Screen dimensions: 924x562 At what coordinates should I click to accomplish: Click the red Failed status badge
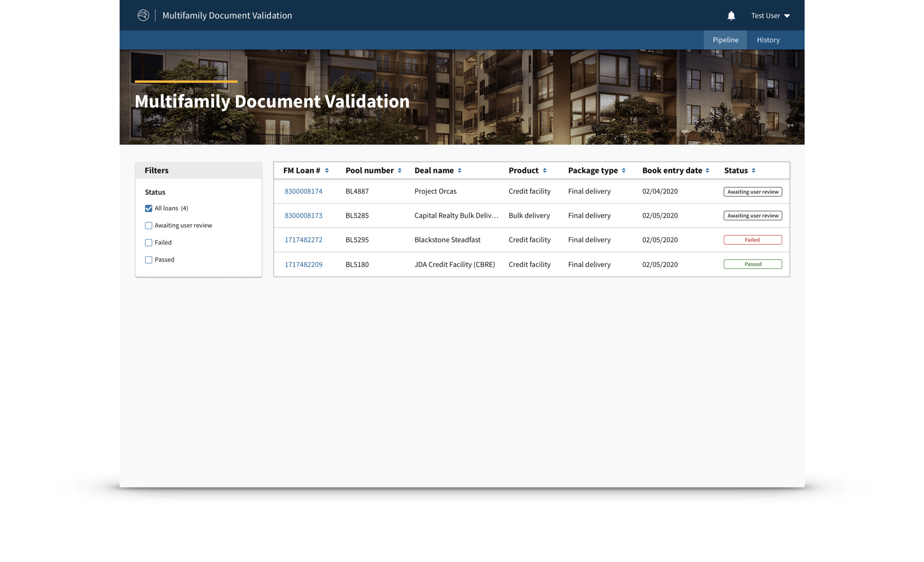tap(753, 240)
